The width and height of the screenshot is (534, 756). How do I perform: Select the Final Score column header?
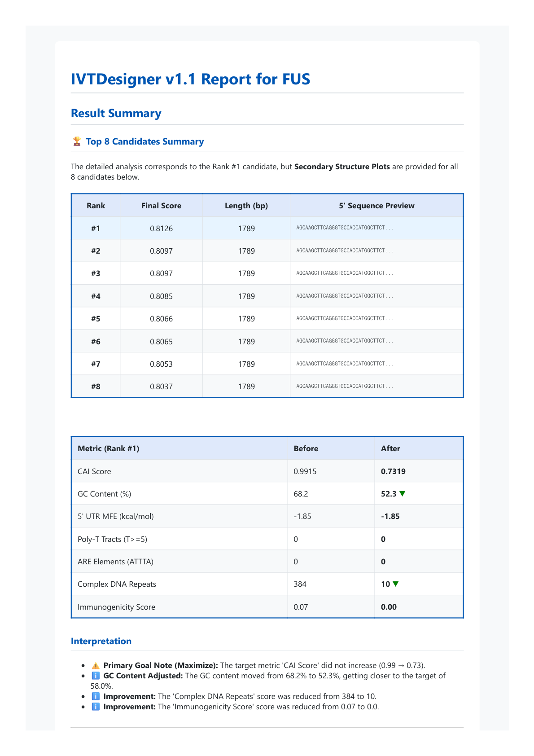point(161,206)
